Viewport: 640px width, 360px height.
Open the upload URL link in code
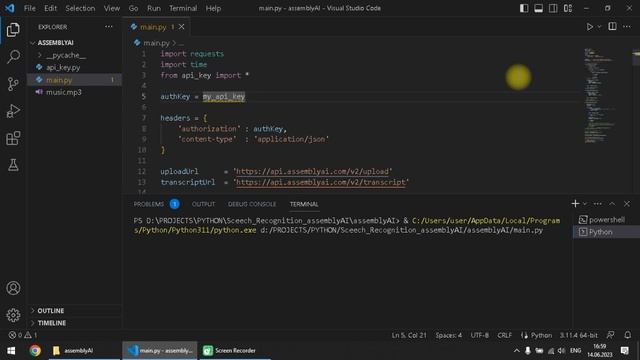pos(312,171)
